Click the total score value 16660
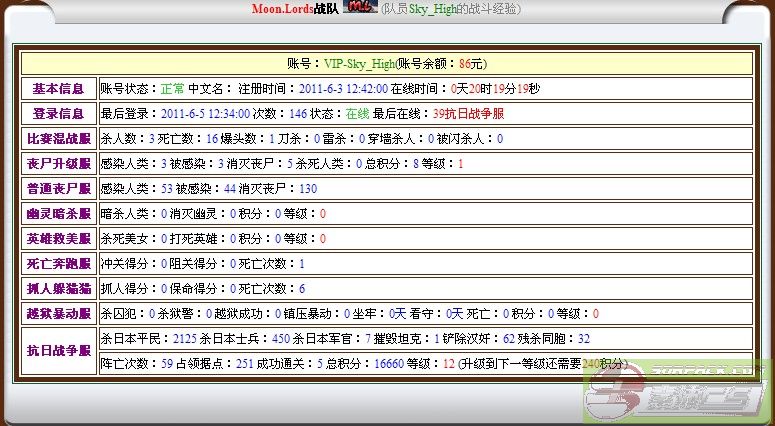Image resolution: width=775 pixels, height=426 pixels. (389, 364)
